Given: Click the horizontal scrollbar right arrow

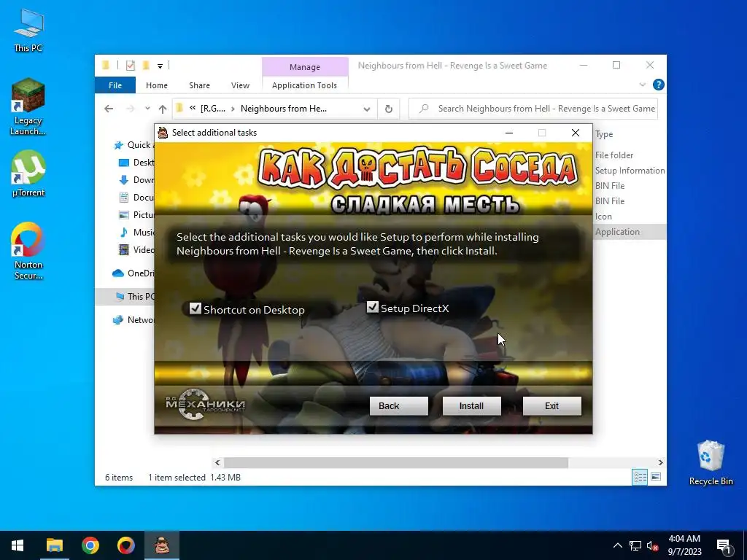Looking at the screenshot, I should tap(660, 462).
